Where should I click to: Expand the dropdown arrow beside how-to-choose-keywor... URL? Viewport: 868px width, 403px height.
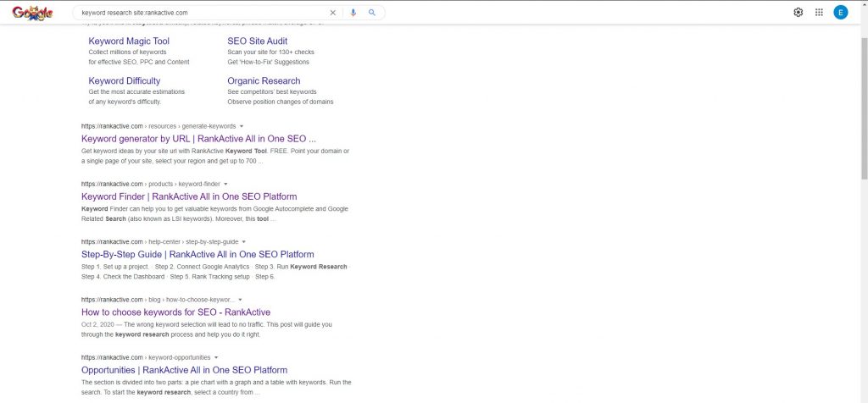tap(240, 300)
